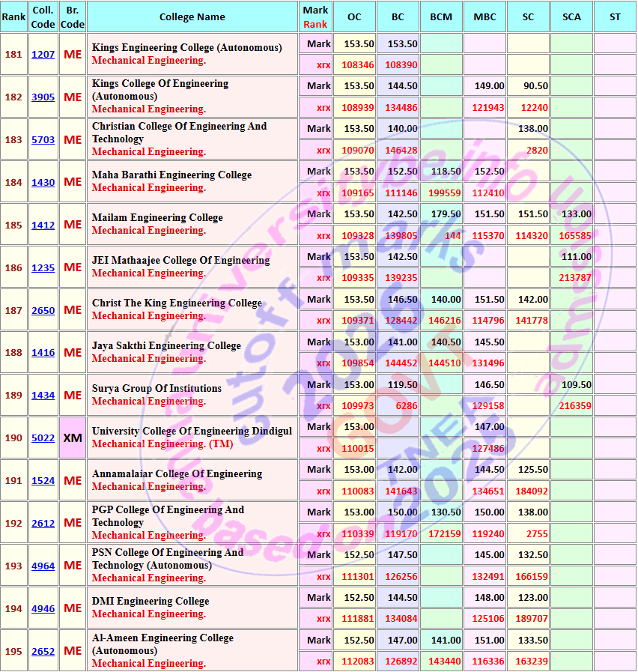The height and width of the screenshot is (672, 638).
Task: Click the SC column header
Action: 528,16
